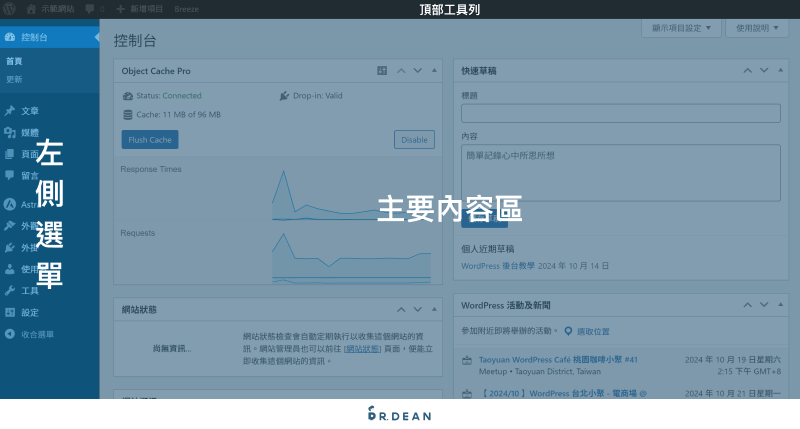Click 選取位置 location link
Image resolution: width=800 pixels, height=429 pixels.
[x=593, y=332]
